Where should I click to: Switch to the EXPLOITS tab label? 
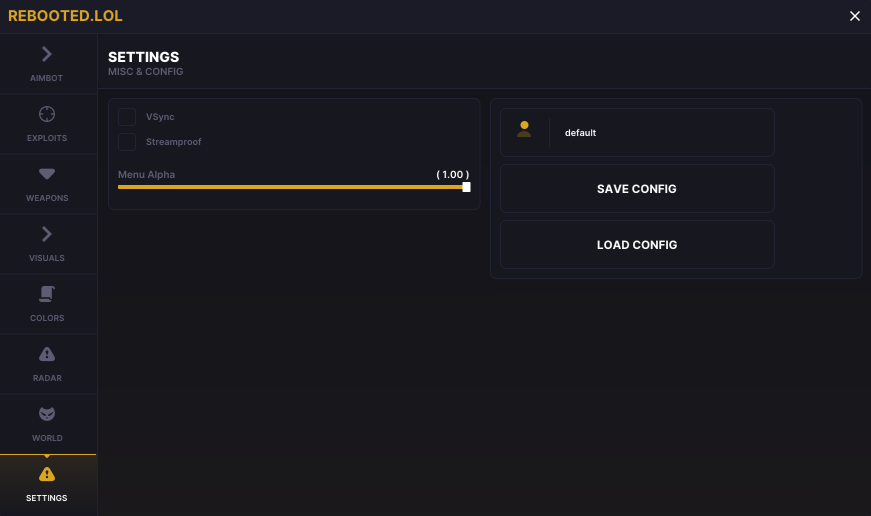coord(47,138)
